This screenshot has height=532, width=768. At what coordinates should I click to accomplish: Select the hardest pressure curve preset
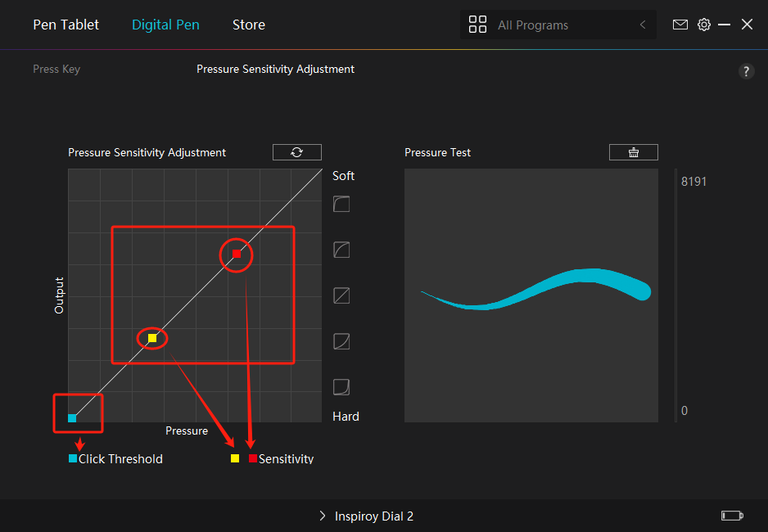pyautogui.click(x=341, y=386)
